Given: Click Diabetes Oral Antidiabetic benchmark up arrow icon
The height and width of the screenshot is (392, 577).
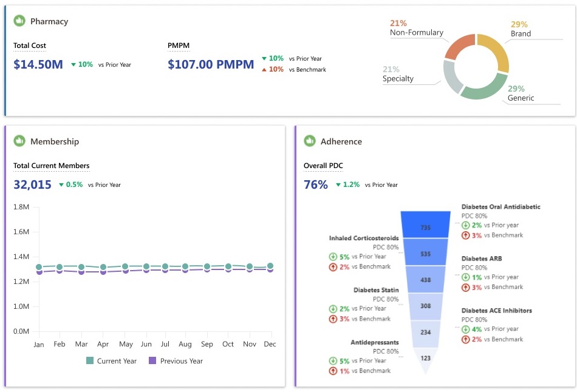Looking at the screenshot, I should [465, 235].
